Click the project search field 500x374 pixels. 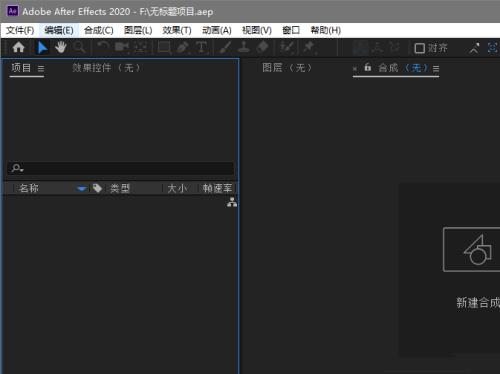tap(121, 168)
